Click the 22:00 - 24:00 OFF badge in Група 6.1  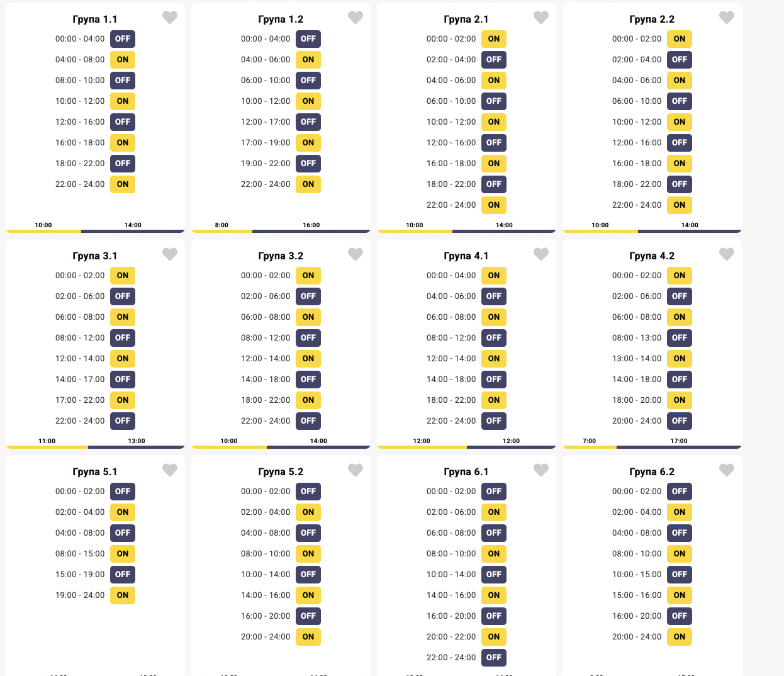[x=494, y=658]
